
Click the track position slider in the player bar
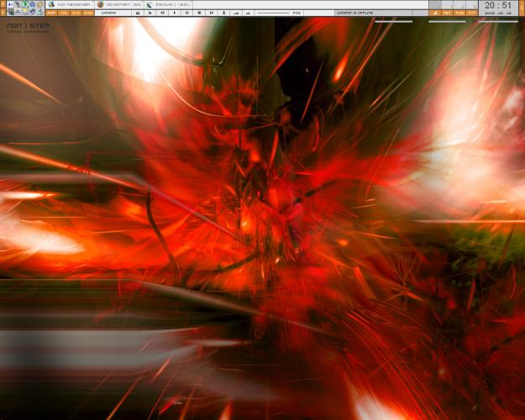click(273, 13)
